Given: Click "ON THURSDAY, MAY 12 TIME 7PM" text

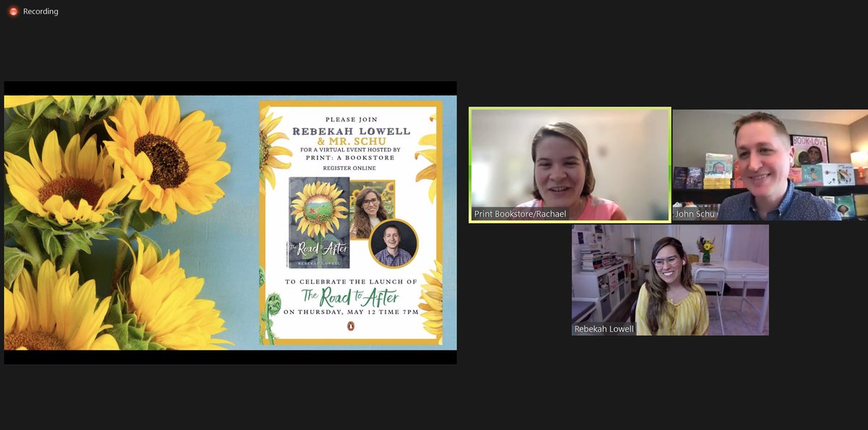Looking at the screenshot, I should pos(351,312).
